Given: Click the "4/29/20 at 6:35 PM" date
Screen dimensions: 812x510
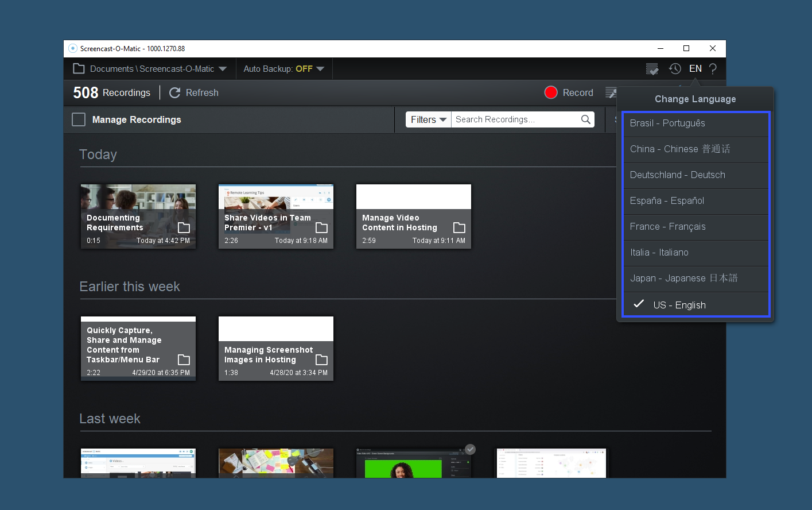Looking at the screenshot, I should (x=161, y=373).
